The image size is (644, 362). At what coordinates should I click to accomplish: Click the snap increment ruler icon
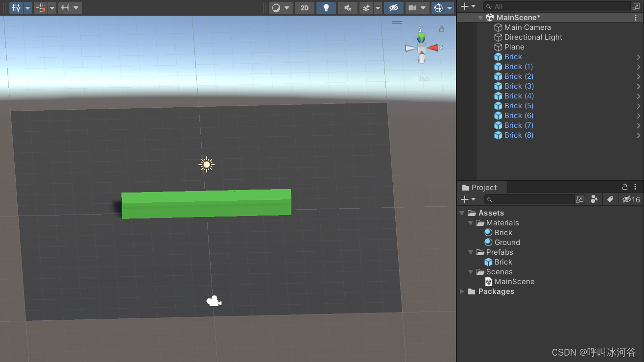pyautogui.click(x=65, y=8)
